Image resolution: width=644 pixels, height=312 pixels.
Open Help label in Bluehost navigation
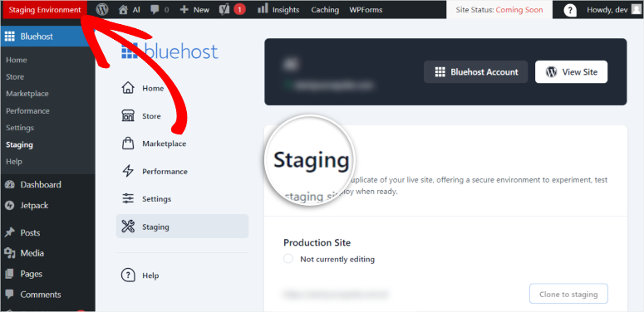click(150, 275)
